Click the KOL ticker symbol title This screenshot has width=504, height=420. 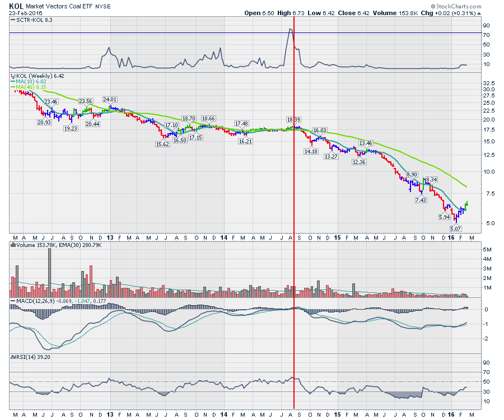pos(16,6)
